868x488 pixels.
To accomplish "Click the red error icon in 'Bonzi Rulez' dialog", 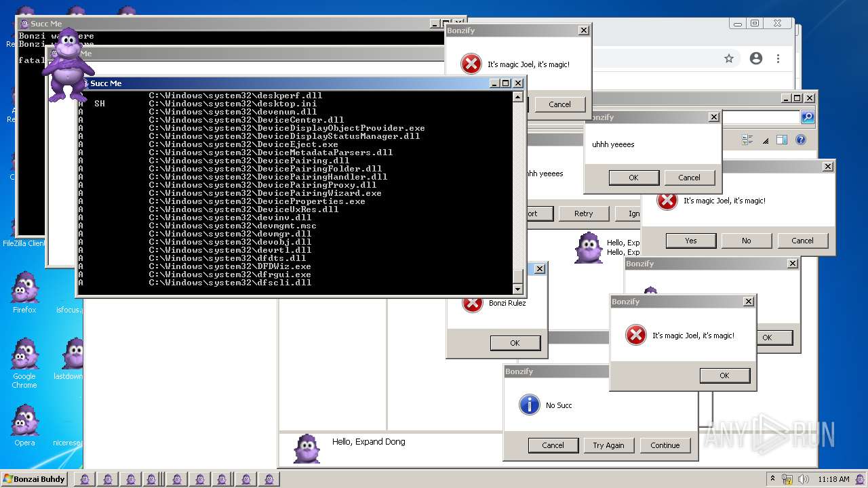I will (472, 303).
